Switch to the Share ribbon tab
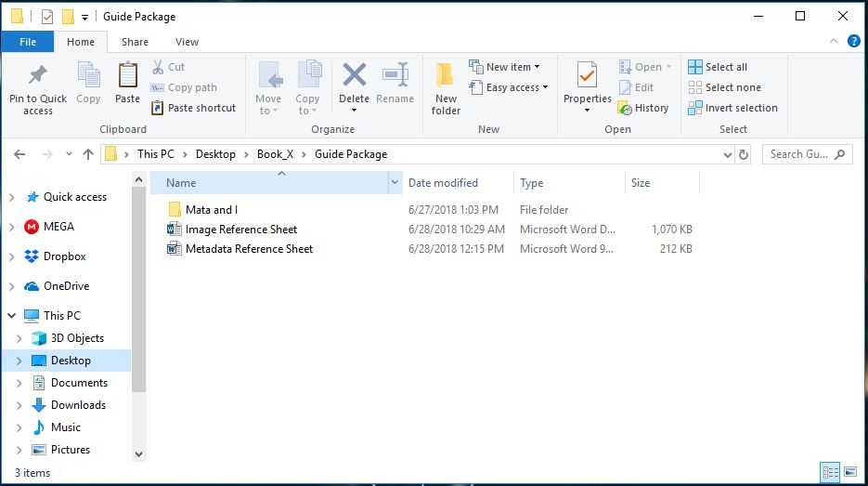The image size is (868, 486). click(x=135, y=42)
